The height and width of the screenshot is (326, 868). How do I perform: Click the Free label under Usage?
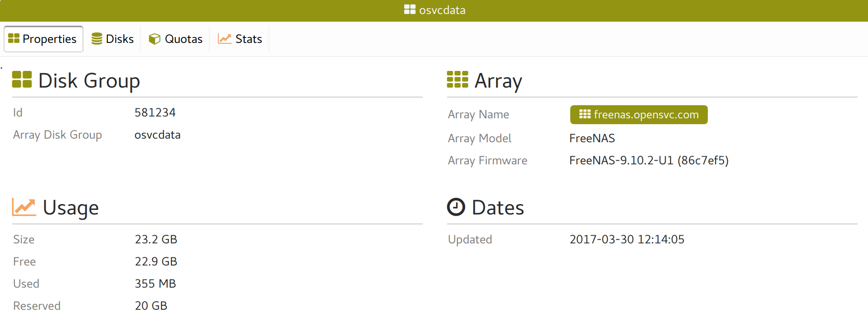coord(24,261)
